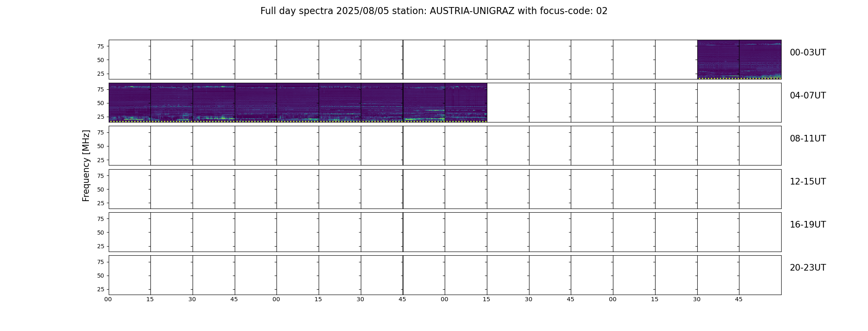868x331 pixels.
Task: Click the 25 MHz tick of the 12-15UT row
Action: [x=100, y=203]
